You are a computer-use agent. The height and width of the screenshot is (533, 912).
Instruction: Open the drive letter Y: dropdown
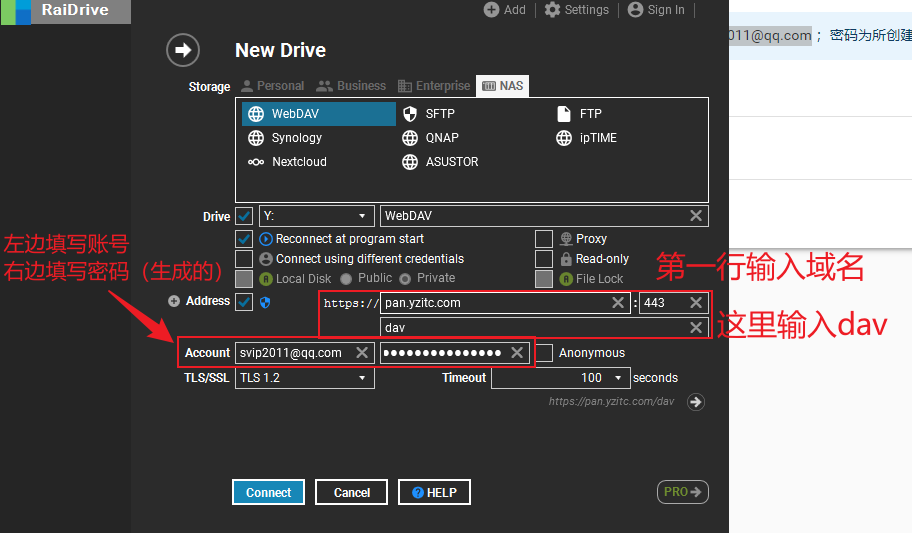pyautogui.click(x=316, y=216)
